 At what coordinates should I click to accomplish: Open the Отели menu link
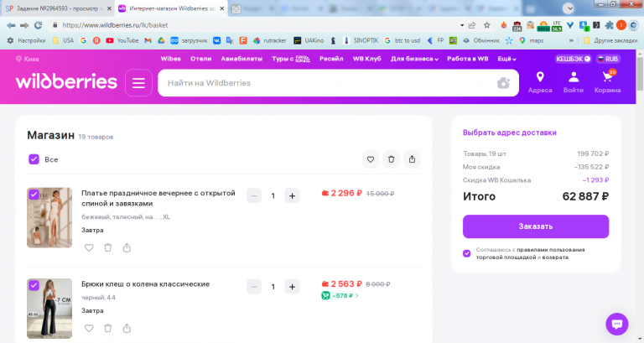[x=201, y=59]
